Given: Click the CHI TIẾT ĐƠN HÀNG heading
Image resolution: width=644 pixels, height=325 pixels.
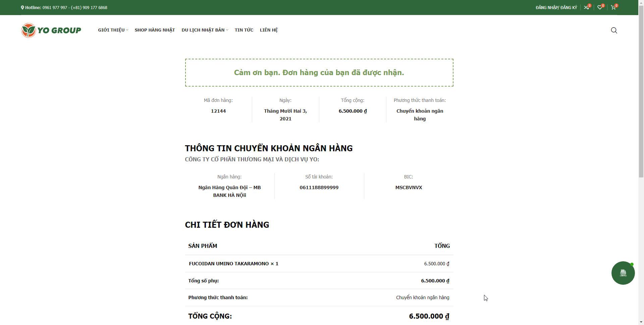Looking at the screenshot, I should tap(227, 225).
